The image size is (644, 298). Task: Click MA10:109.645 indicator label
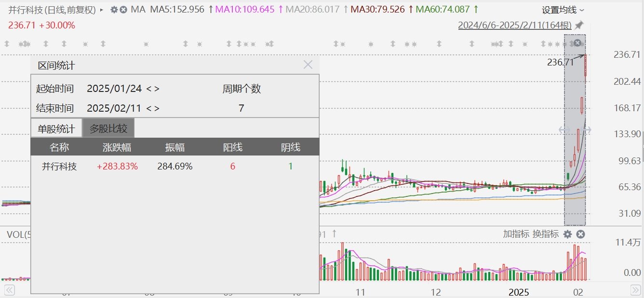click(x=245, y=9)
